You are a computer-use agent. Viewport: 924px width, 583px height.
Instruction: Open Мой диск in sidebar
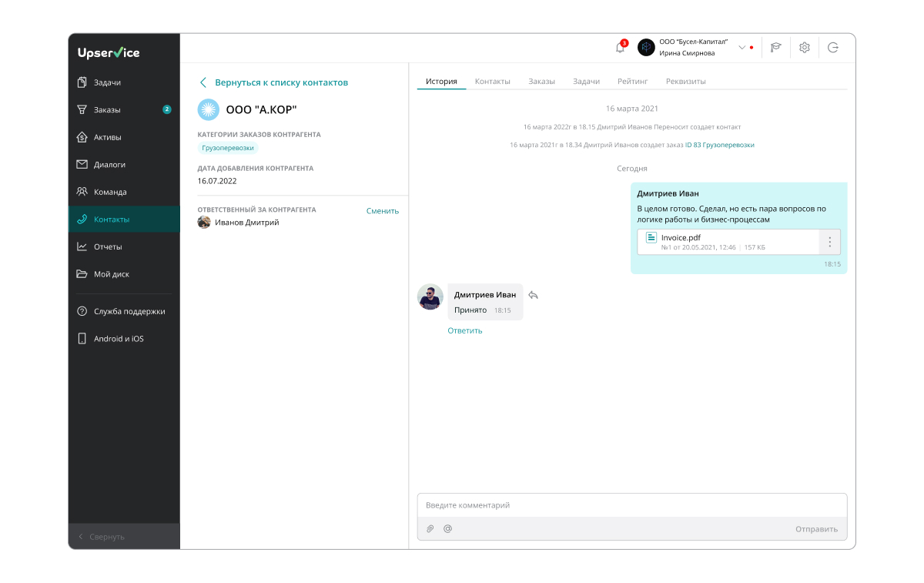tap(111, 274)
